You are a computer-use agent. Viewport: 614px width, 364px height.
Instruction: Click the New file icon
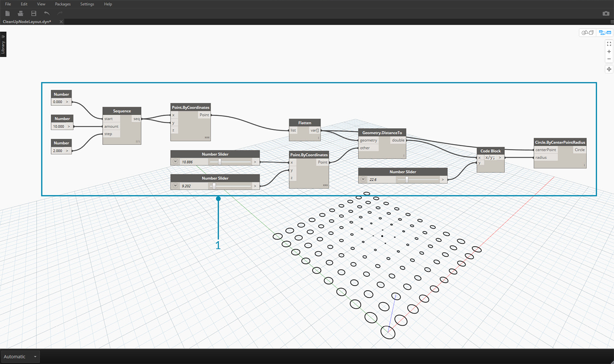tap(8, 13)
